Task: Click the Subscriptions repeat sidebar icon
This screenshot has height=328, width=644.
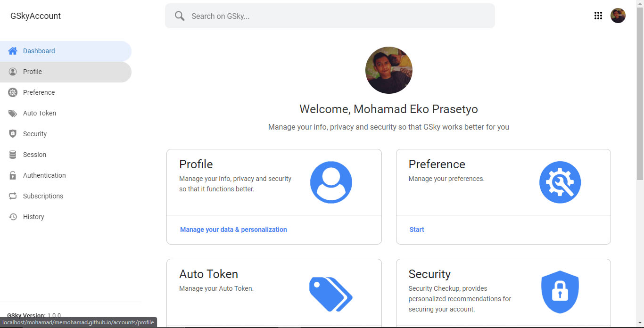Action: pyautogui.click(x=13, y=196)
